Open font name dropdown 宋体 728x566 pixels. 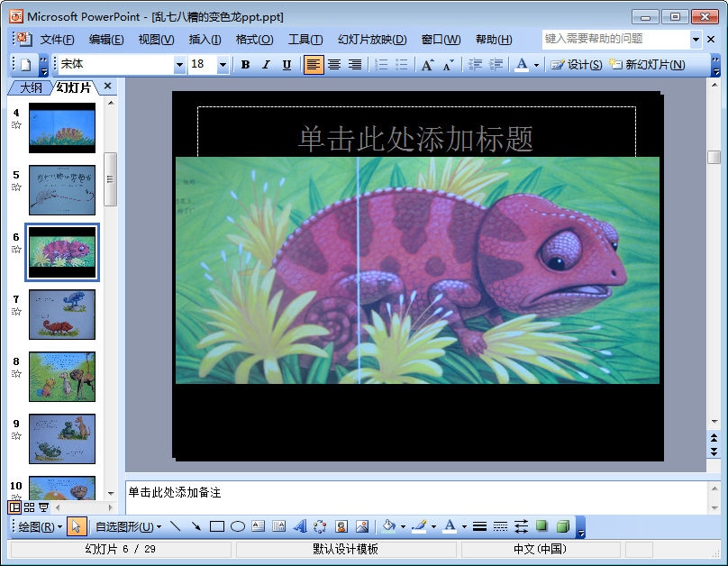coord(179,65)
